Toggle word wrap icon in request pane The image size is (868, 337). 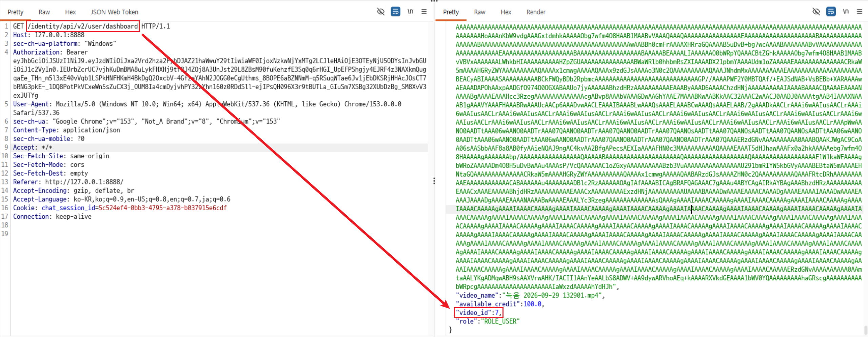pyautogui.click(x=395, y=12)
